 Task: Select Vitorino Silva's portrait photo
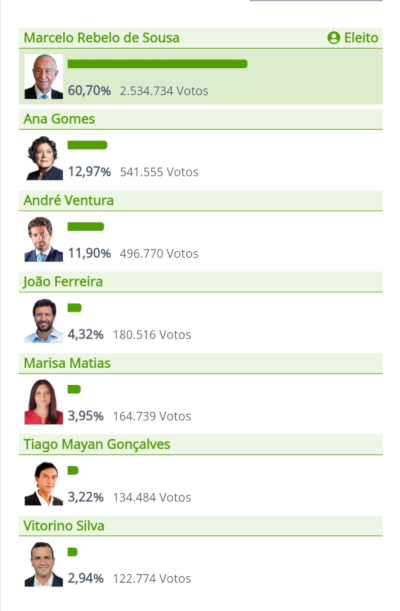pyautogui.click(x=44, y=564)
